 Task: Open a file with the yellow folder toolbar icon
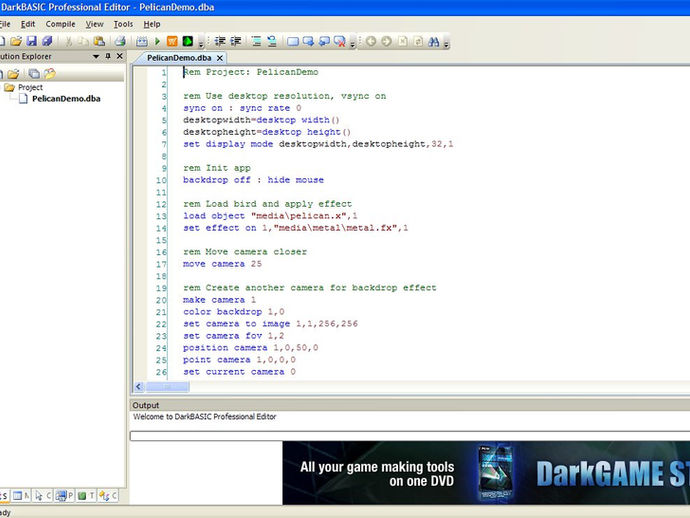coord(16,41)
